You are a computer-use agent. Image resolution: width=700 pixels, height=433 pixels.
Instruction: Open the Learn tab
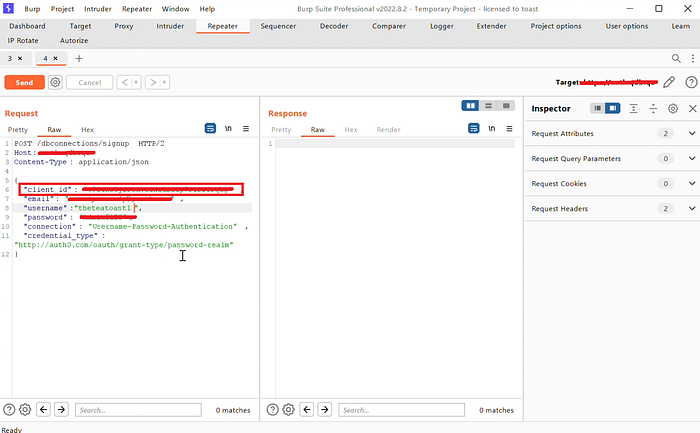coord(680,26)
